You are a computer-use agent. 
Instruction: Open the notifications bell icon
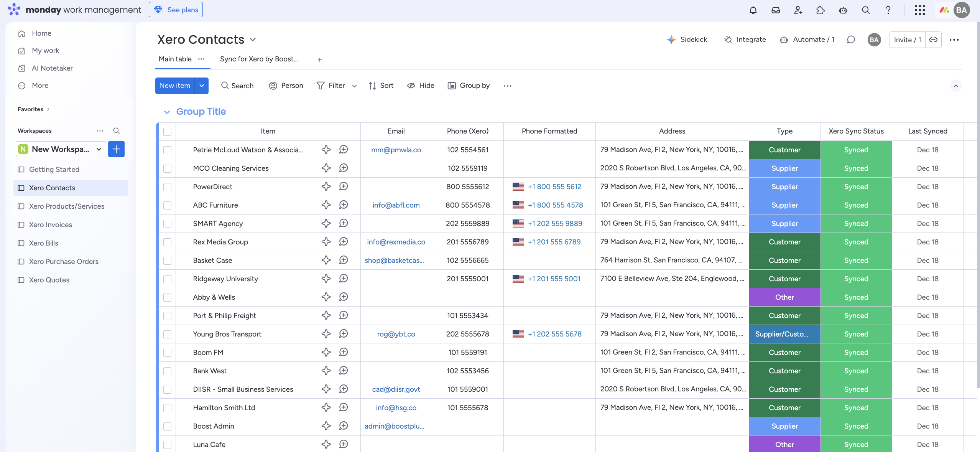[753, 10]
